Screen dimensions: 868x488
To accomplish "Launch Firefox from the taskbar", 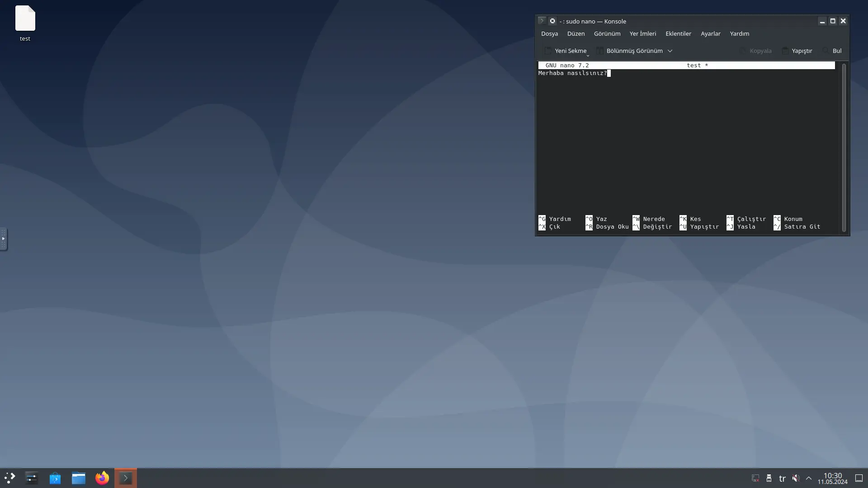I will [x=102, y=478].
